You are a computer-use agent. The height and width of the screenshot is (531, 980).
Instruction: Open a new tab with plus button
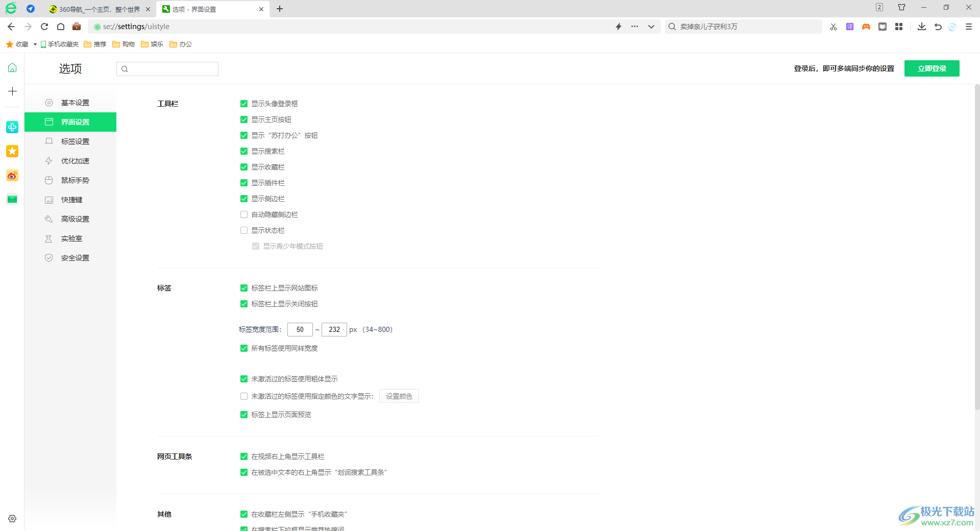click(280, 9)
